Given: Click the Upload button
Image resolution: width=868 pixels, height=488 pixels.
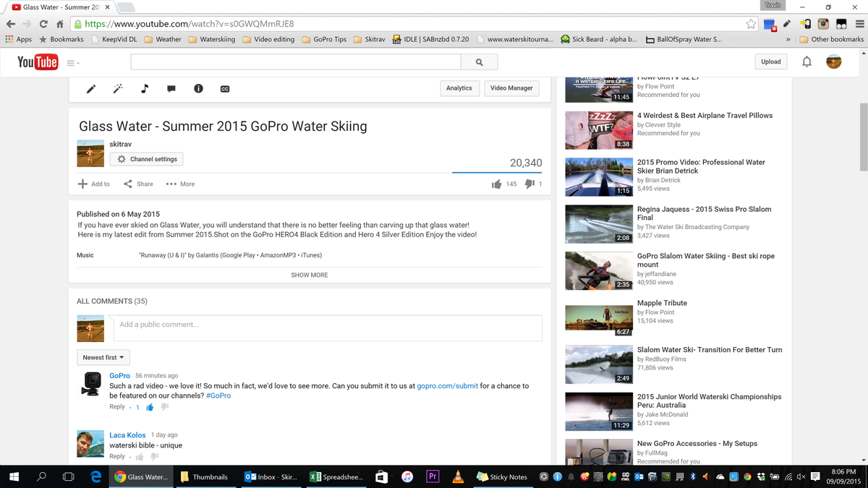Looking at the screenshot, I should click(771, 61).
